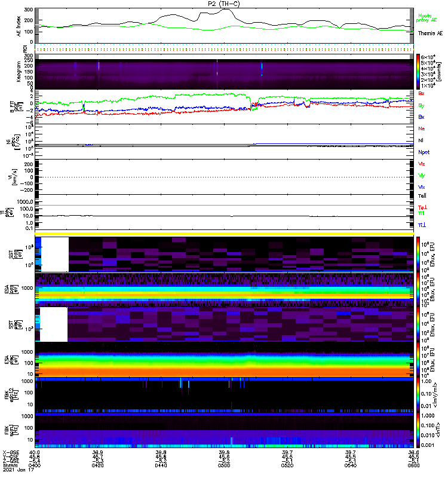Click the -200 tick on velocity axis
Screen dimensions: 448x478
(26, 190)
